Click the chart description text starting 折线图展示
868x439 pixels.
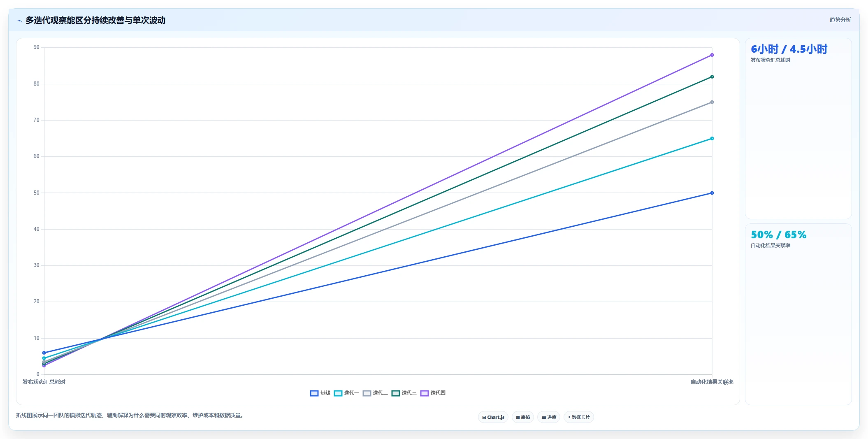(x=130, y=415)
